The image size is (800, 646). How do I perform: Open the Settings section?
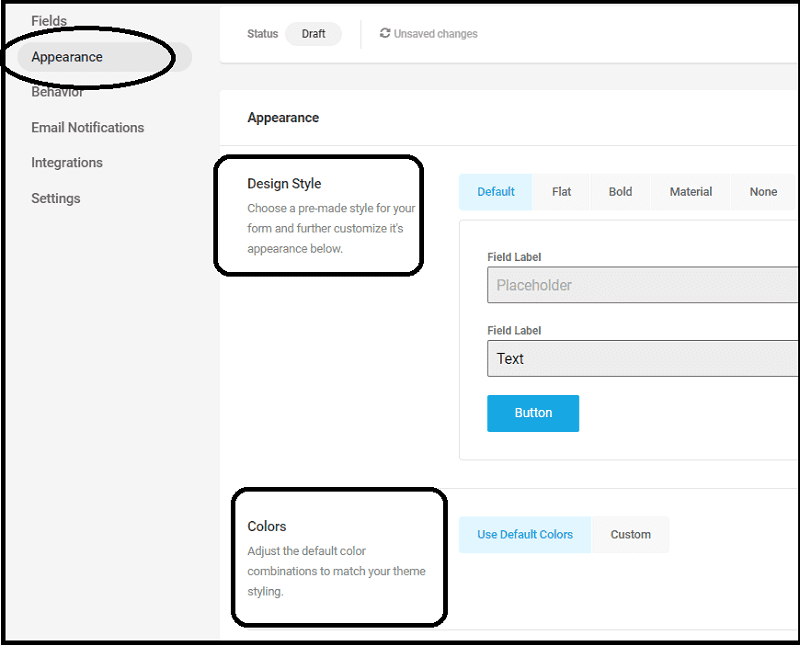pos(55,198)
